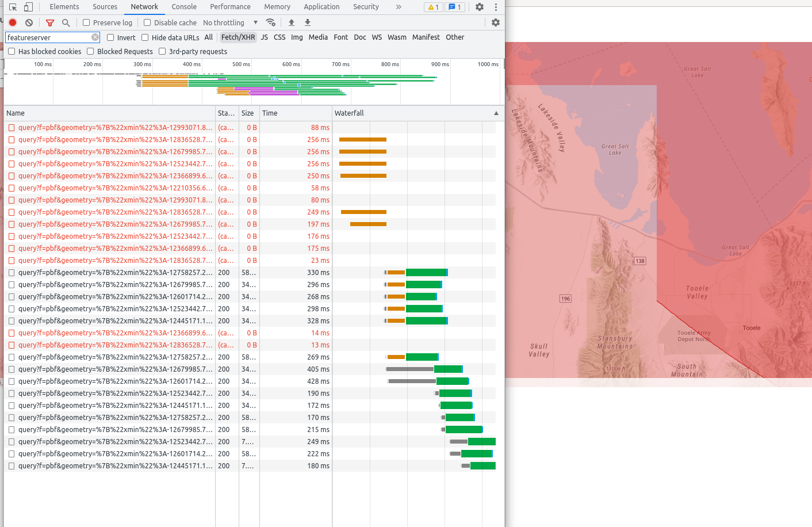Clear the featureserver filter input
This screenshot has width=812, height=527.
coord(94,37)
